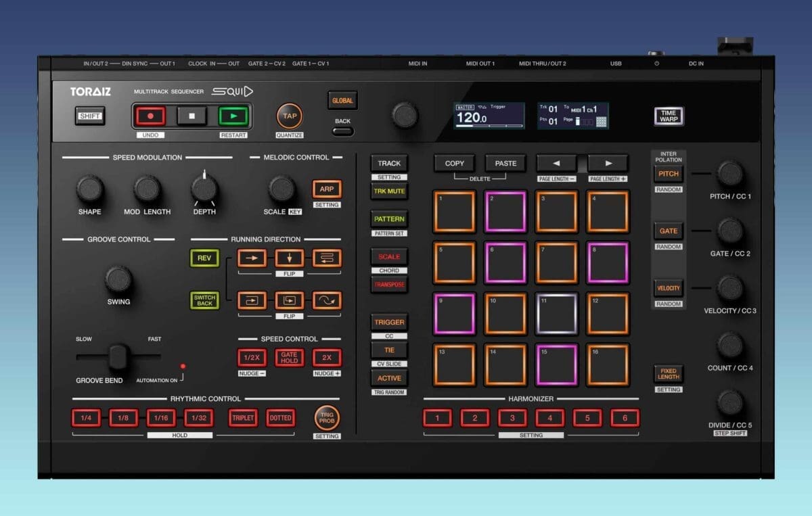
Task: Click the SWING knob
Action: (x=118, y=279)
